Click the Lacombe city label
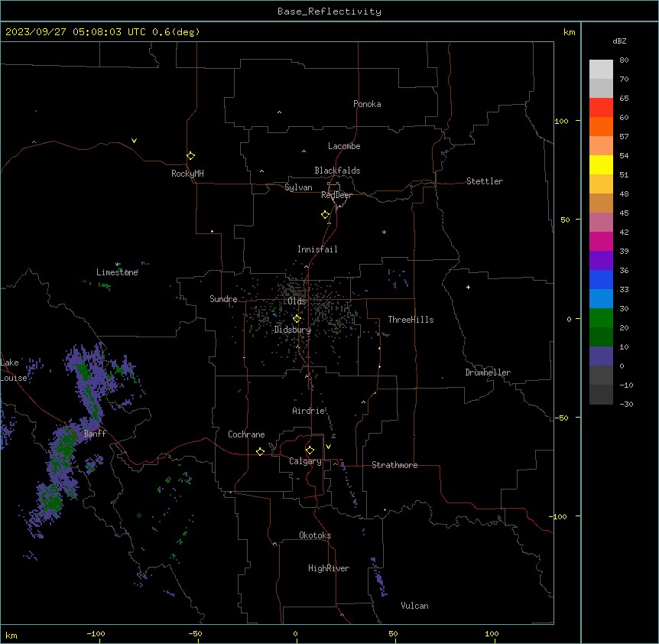Screen dimensions: 659x644 [344, 146]
